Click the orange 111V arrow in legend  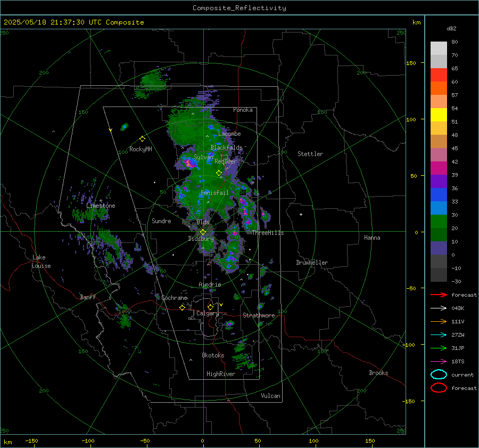pyautogui.click(x=439, y=321)
